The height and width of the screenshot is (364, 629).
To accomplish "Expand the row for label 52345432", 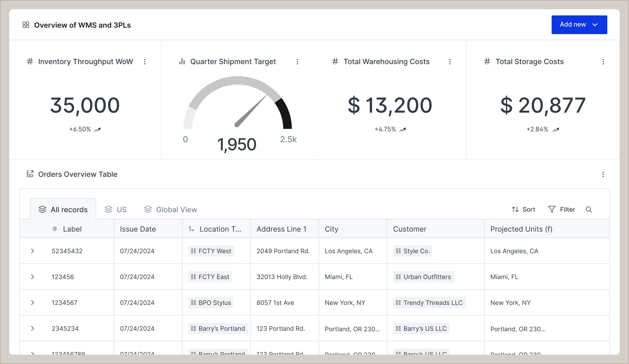I will (x=32, y=251).
